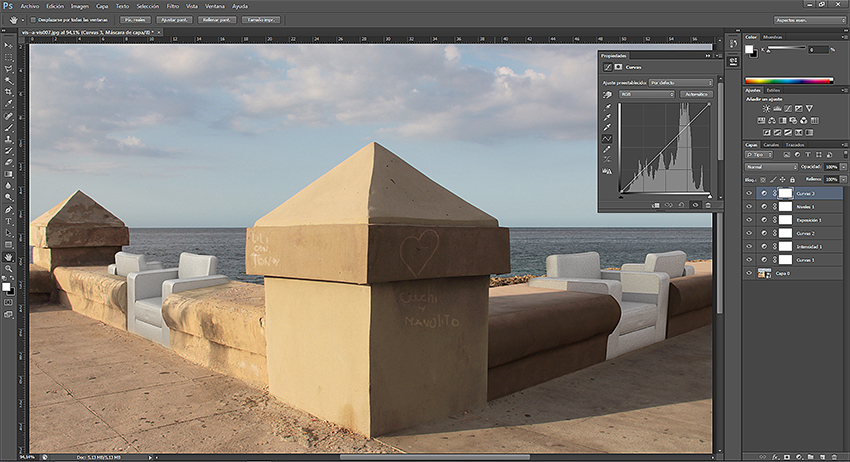
Task: Switch to the Canales tab
Action: click(771, 145)
